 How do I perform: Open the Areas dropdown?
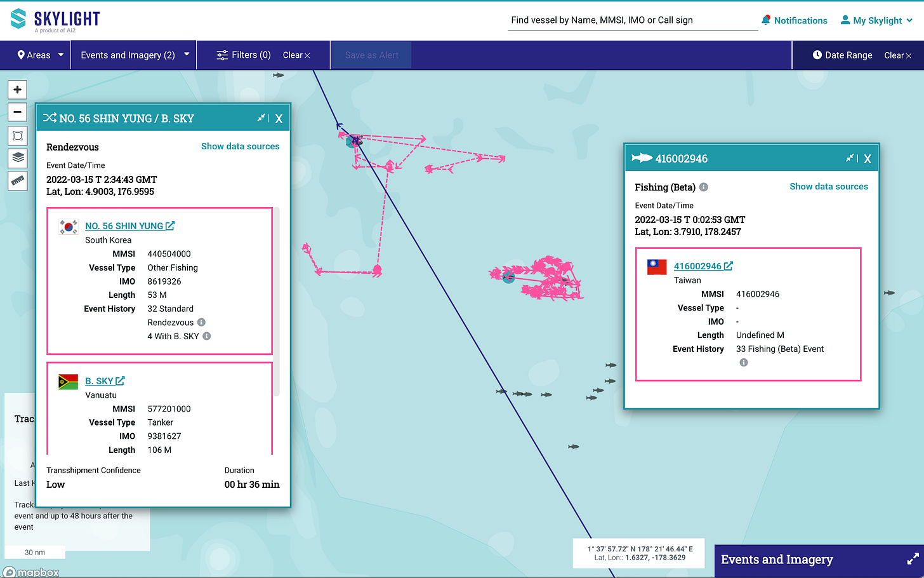click(x=41, y=55)
